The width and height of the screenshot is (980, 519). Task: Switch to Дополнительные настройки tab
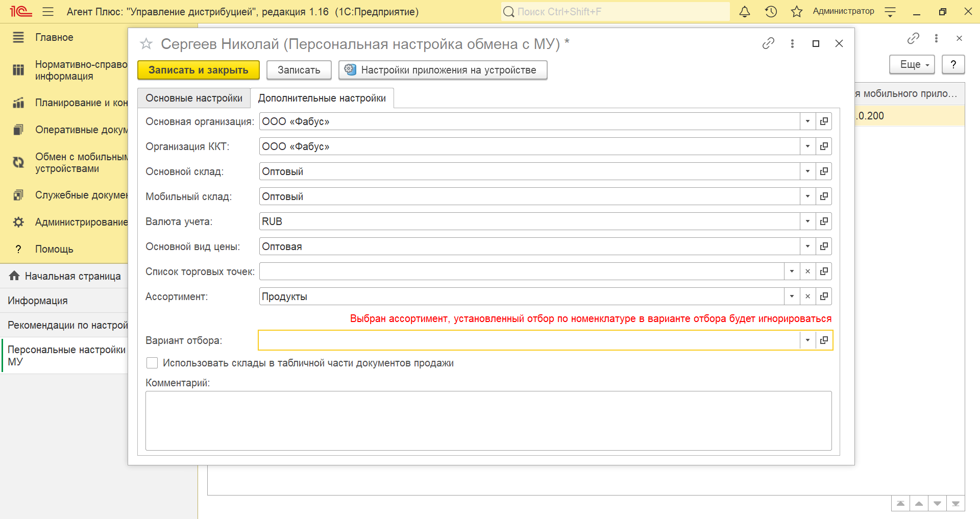click(x=322, y=98)
